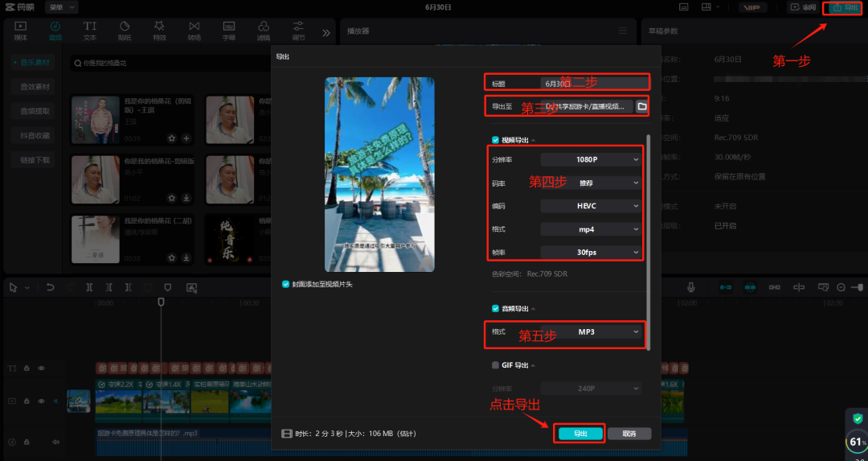Open the 菜单 menu dropdown
This screenshot has height=461, width=868.
pyautogui.click(x=61, y=7)
